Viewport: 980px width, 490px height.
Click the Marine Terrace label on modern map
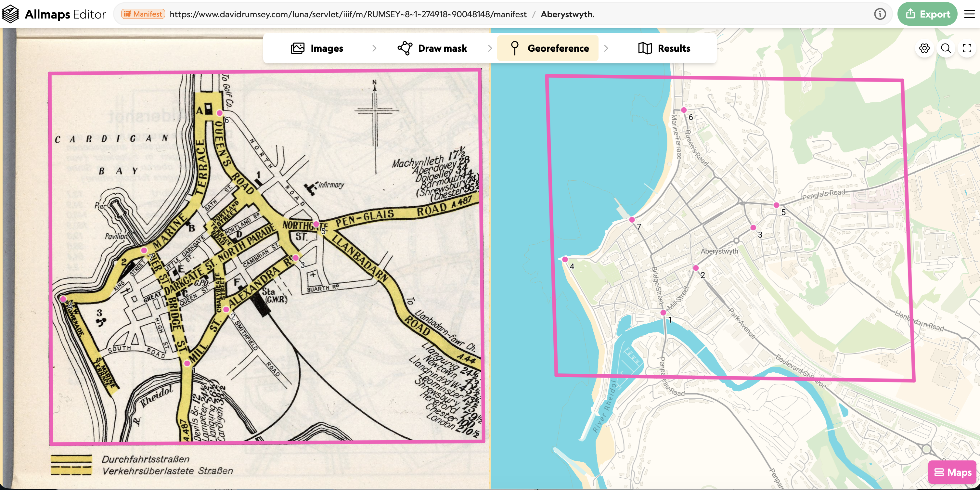[x=676, y=137]
